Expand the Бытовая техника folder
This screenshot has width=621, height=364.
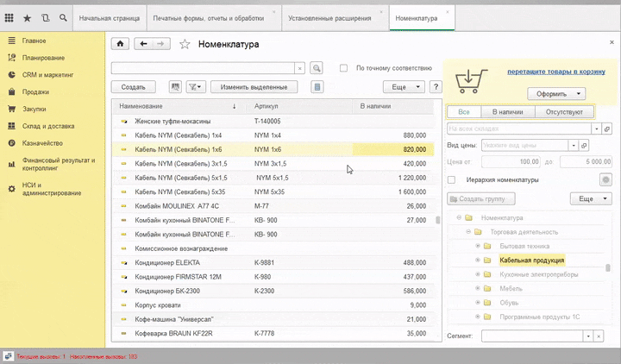[x=478, y=246]
